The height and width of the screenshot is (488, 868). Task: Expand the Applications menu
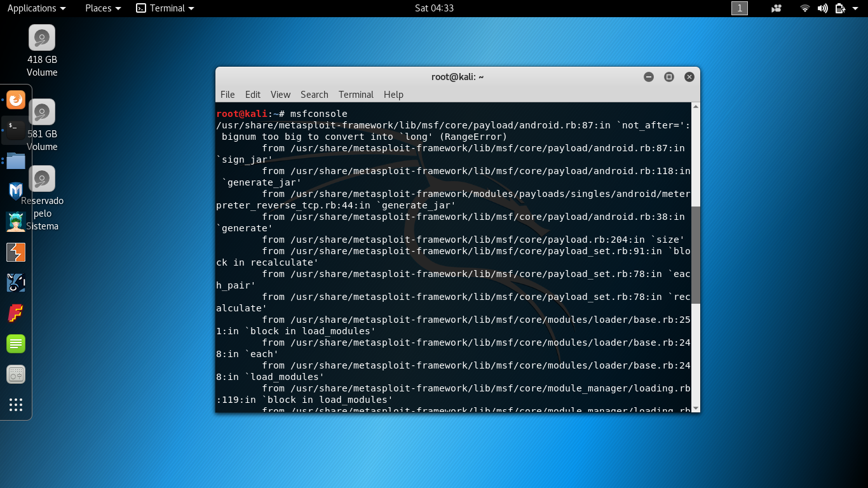[36, 8]
